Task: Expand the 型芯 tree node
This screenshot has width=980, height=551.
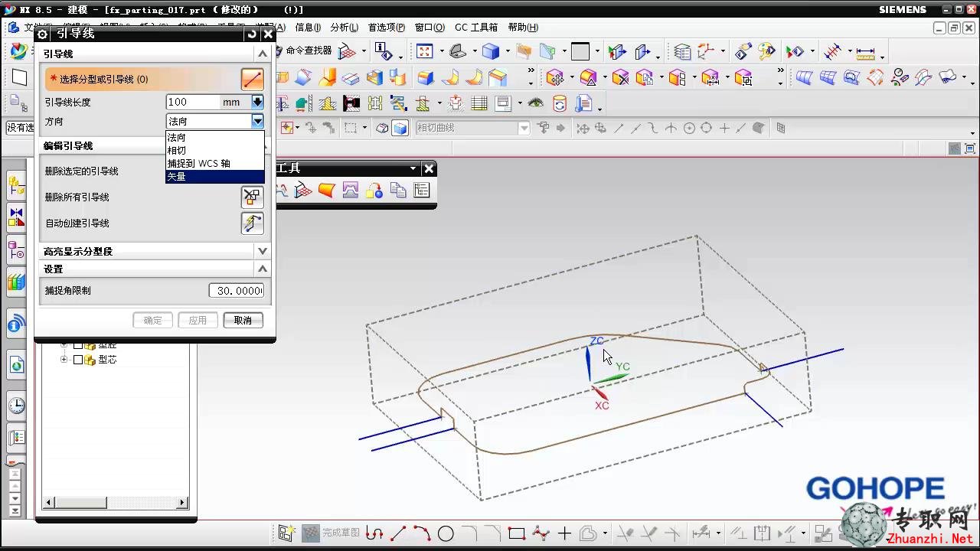Action: (64, 360)
